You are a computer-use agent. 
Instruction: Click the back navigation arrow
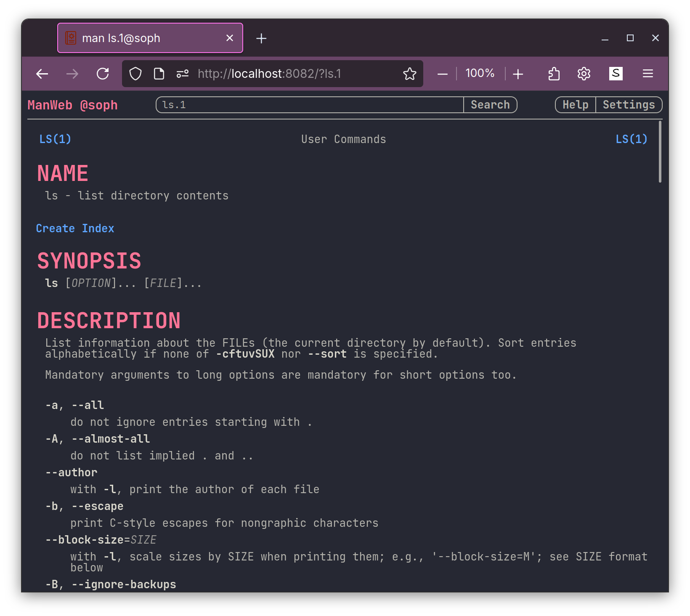(x=42, y=74)
